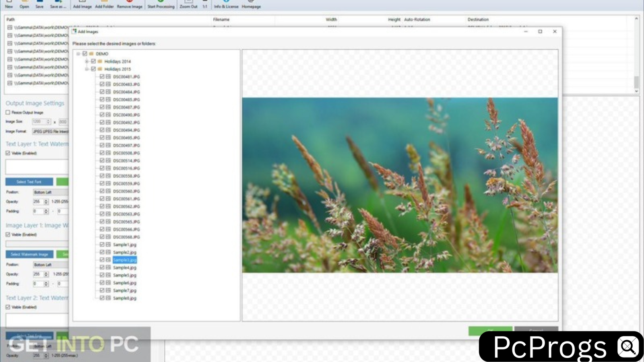
Task: Click the image list vertical scrollbar
Action: tap(636, 55)
